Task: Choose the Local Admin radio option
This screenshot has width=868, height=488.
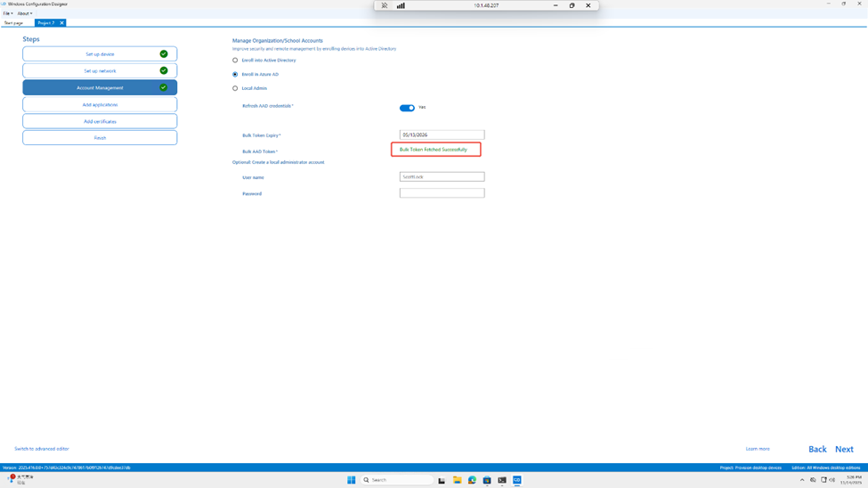Action: [235, 88]
